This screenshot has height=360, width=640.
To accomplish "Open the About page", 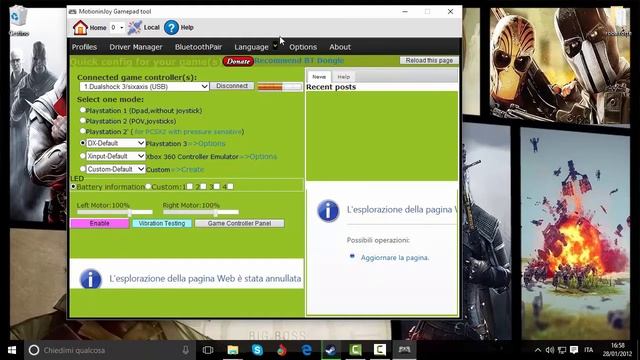I will (x=340, y=47).
